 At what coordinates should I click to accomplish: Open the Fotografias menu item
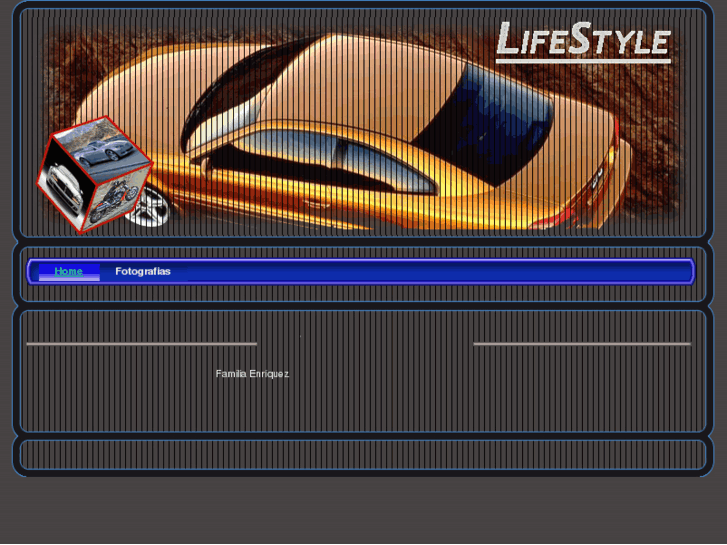pos(143,271)
